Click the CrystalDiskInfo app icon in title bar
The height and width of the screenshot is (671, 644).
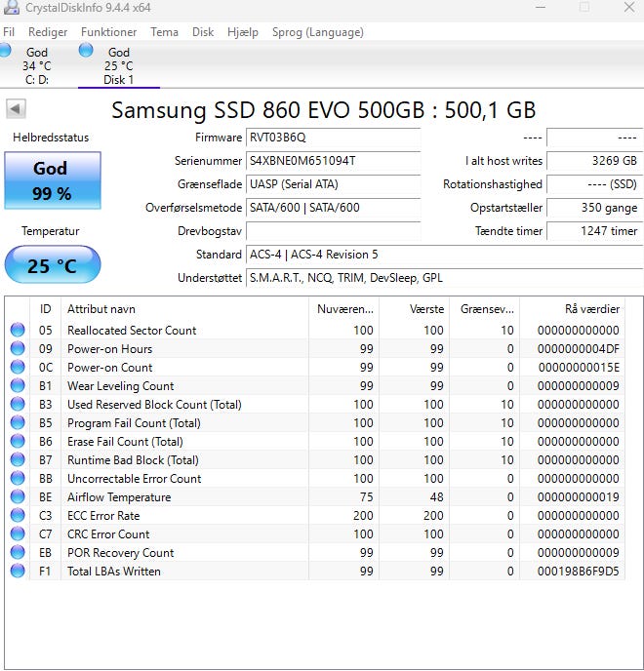click(11, 9)
